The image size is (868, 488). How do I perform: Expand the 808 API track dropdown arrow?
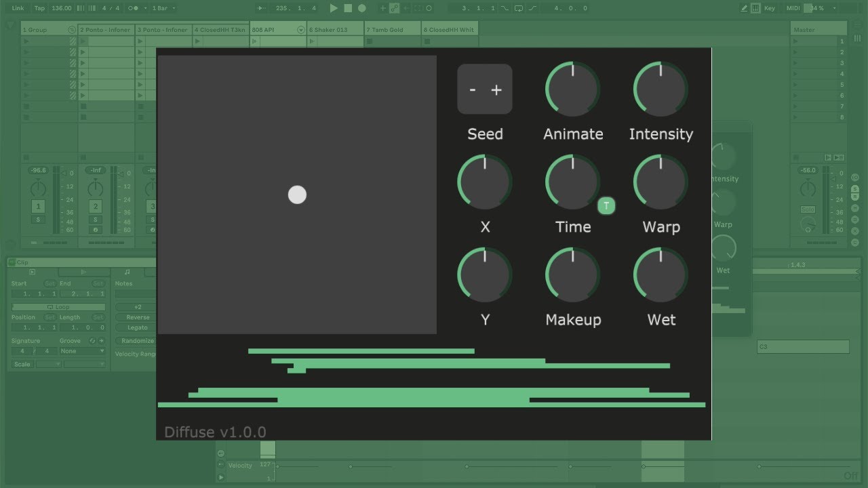click(300, 30)
